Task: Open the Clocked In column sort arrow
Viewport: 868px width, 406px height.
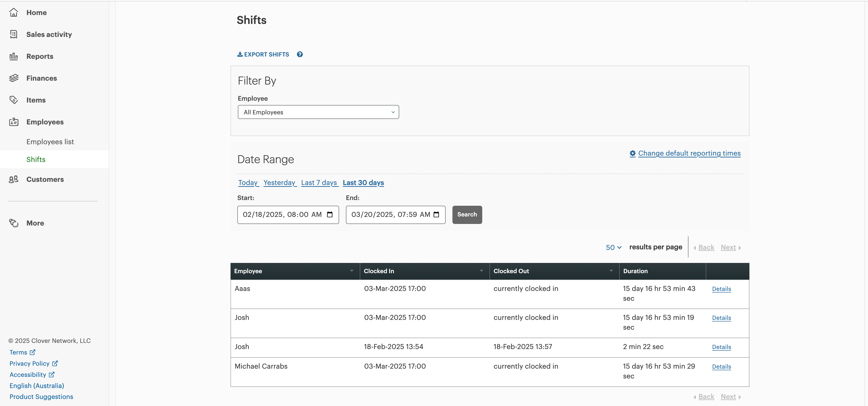Action: 481,271
